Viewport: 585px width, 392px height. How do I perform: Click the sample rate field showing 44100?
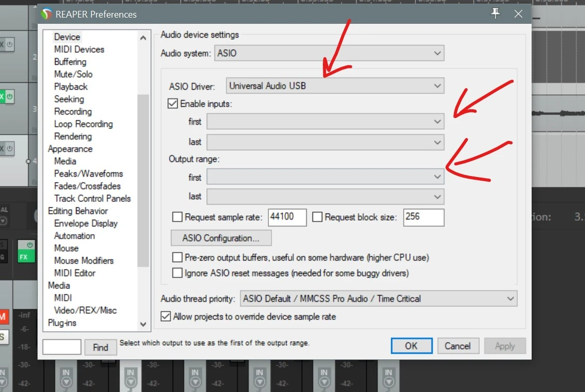287,217
